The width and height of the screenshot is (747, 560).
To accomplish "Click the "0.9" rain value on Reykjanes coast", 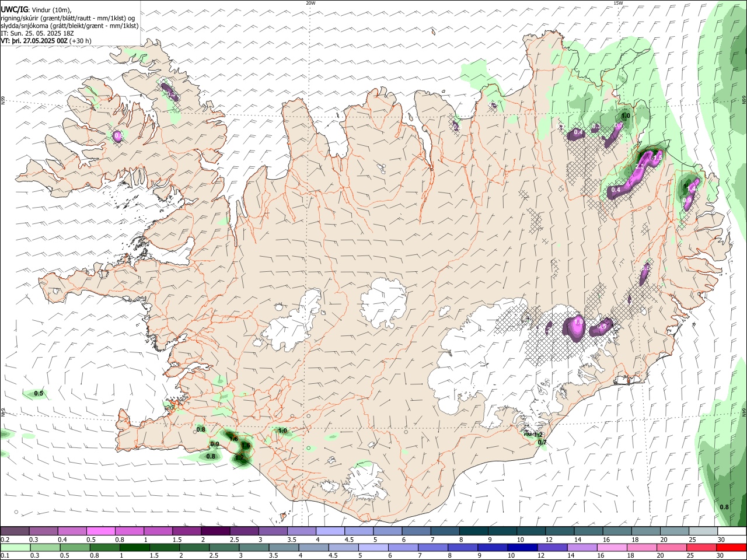I will pyautogui.click(x=215, y=444).
